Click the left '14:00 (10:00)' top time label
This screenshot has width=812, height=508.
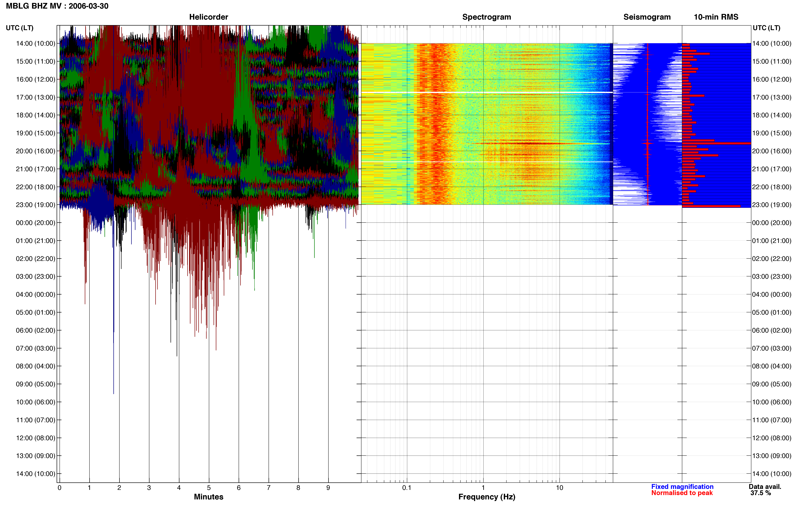tap(36, 43)
